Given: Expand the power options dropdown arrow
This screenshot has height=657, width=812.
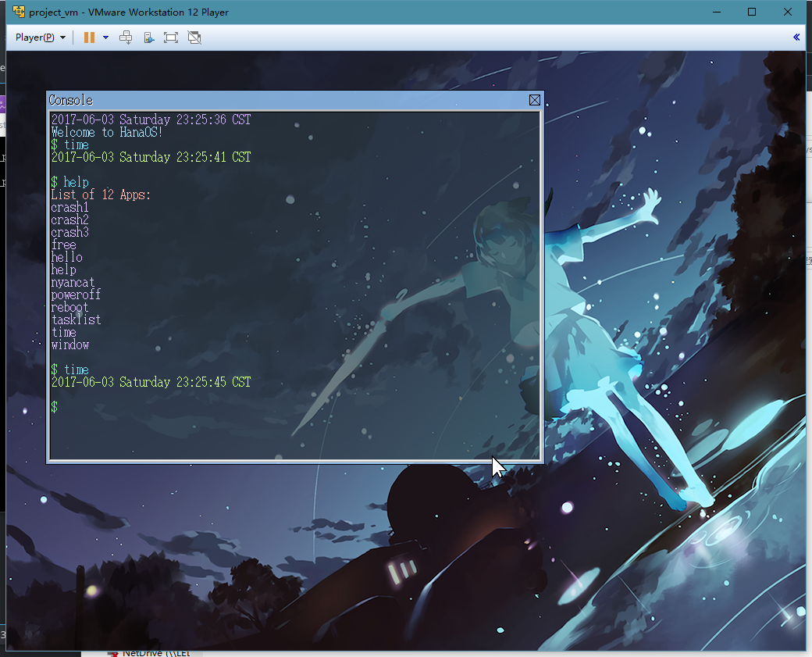Looking at the screenshot, I should pos(105,37).
